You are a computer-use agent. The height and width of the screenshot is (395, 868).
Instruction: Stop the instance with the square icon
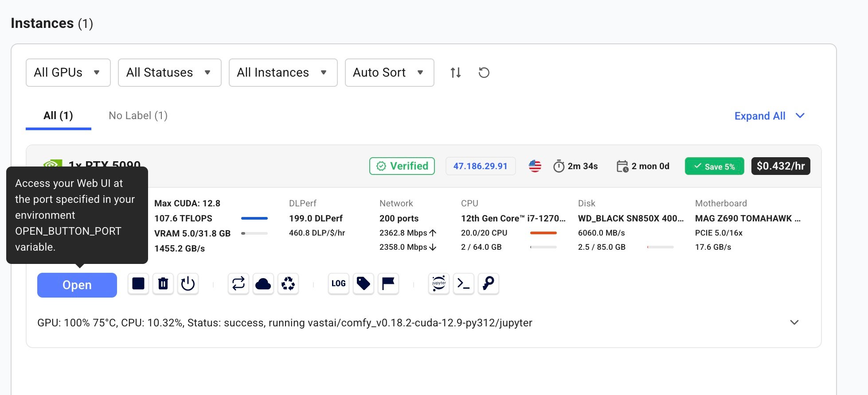tap(138, 284)
